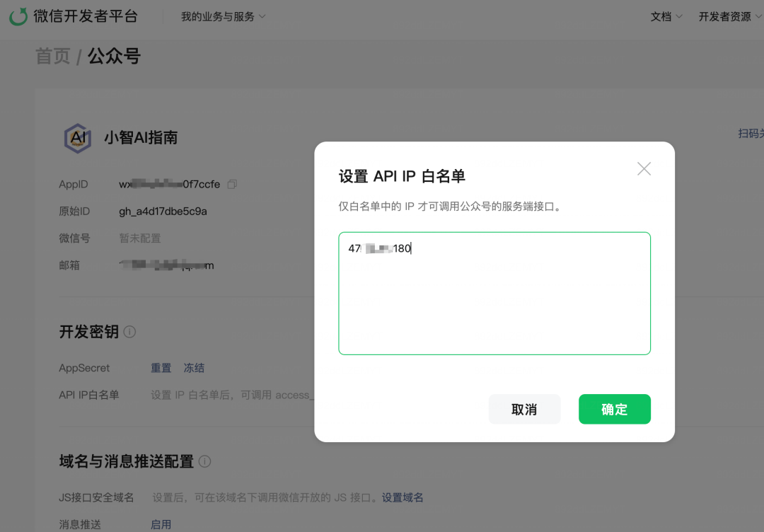The height and width of the screenshot is (532, 764).
Task: Click the 暂未配置 WeChat ID value
Action: [140, 238]
